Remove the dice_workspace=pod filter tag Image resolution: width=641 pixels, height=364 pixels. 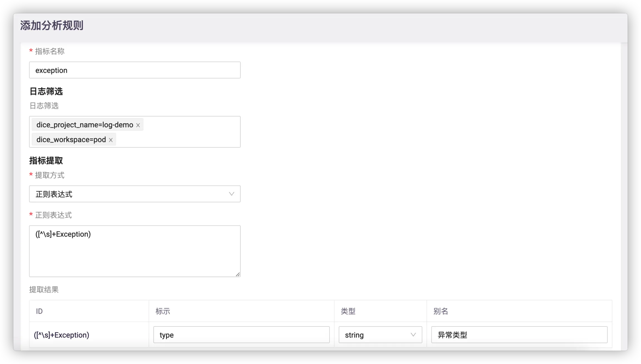click(111, 140)
